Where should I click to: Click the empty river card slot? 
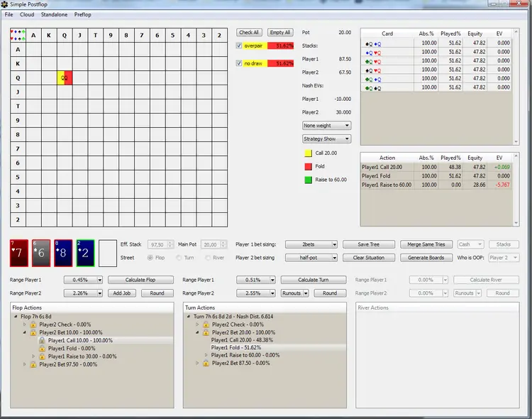point(108,253)
